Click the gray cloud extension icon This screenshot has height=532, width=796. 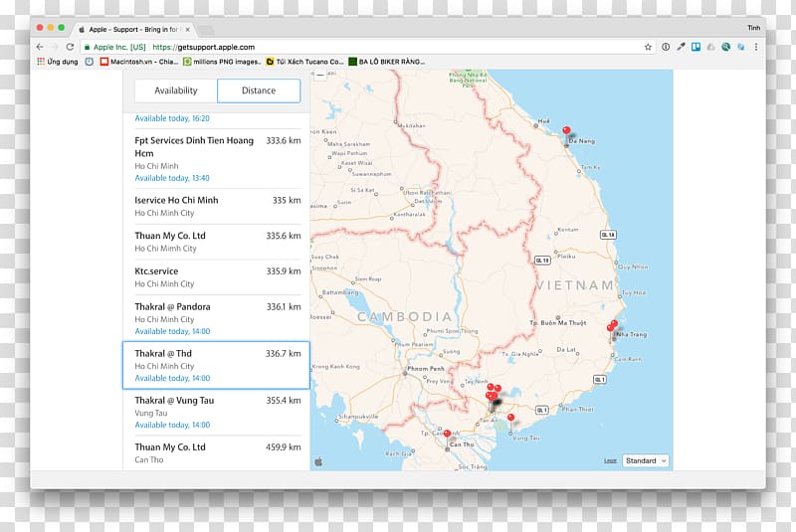coord(710,47)
